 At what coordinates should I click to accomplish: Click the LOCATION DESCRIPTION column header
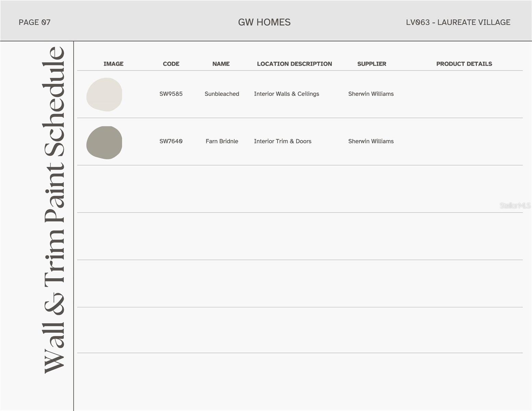[294, 64]
